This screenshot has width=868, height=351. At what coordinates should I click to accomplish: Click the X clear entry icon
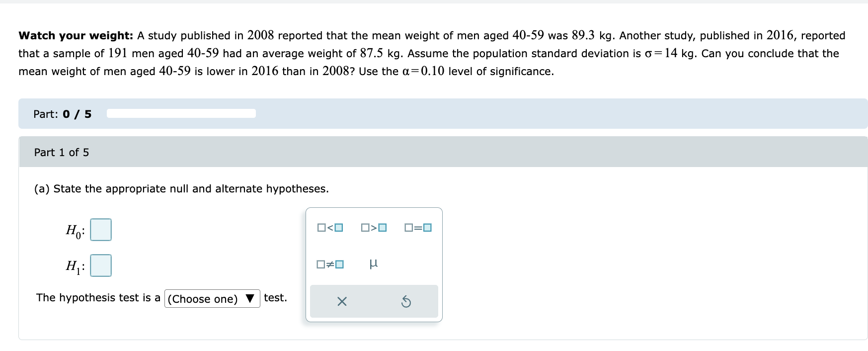pyautogui.click(x=341, y=301)
